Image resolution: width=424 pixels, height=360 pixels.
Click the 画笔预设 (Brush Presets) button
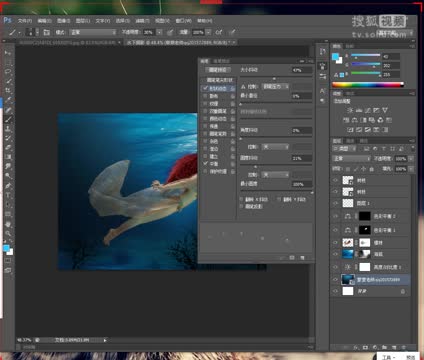pos(218,70)
